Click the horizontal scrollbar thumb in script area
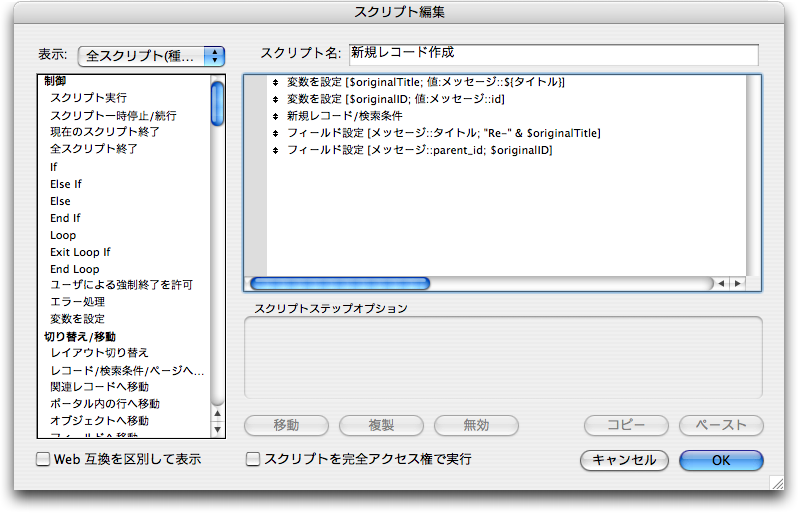This screenshot has height=513, width=798. [340, 284]
